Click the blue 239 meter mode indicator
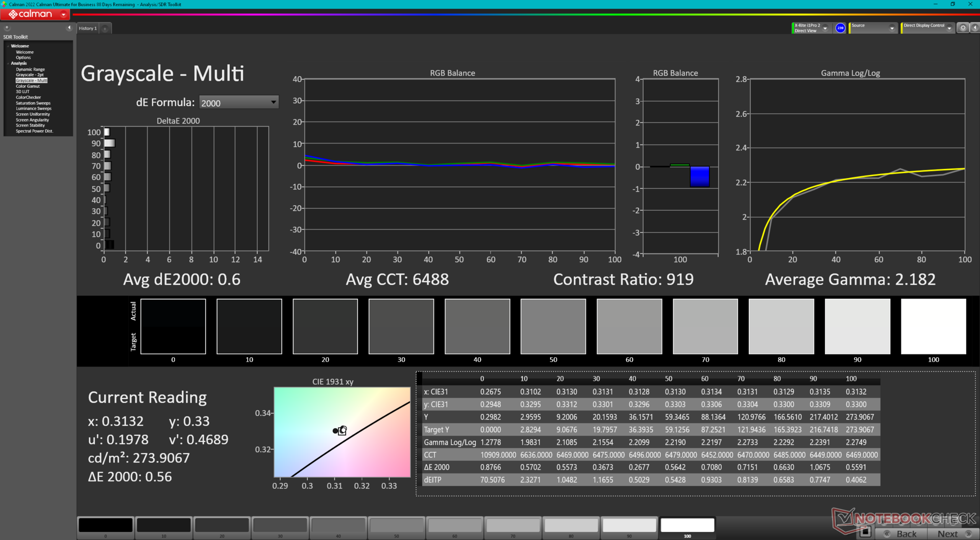This screenshot has height=540, width=980. (x=840, y=28)
